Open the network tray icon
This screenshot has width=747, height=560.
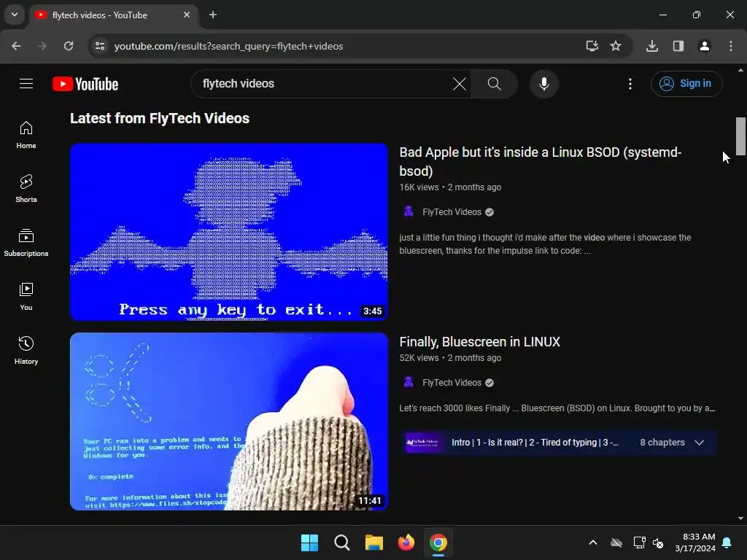[x=639, y=542]
